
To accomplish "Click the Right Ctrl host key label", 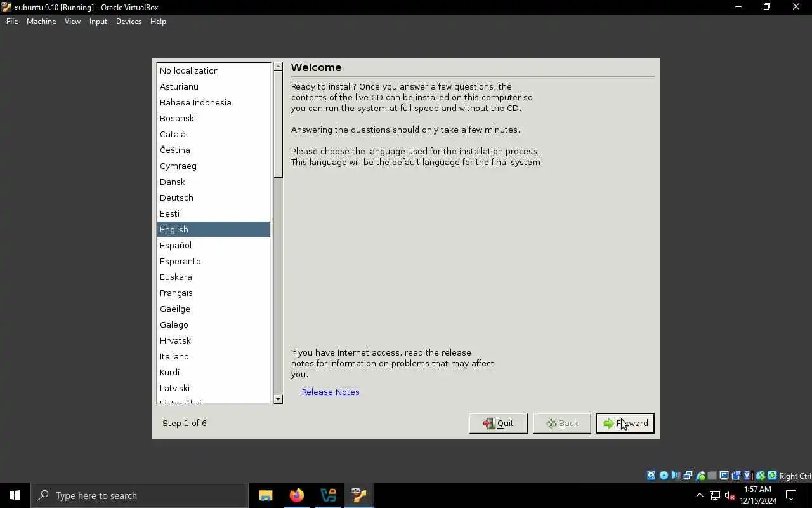I will coord(795,476).
